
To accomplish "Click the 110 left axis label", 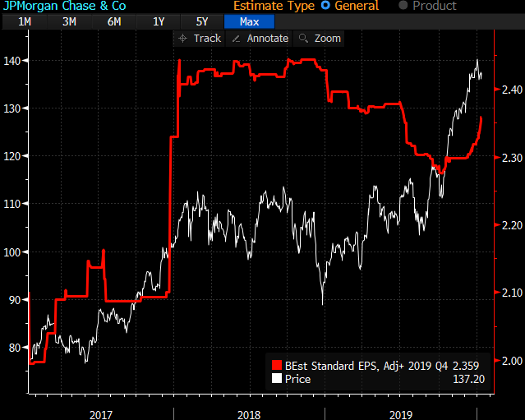I will click(x=12, y=204).
